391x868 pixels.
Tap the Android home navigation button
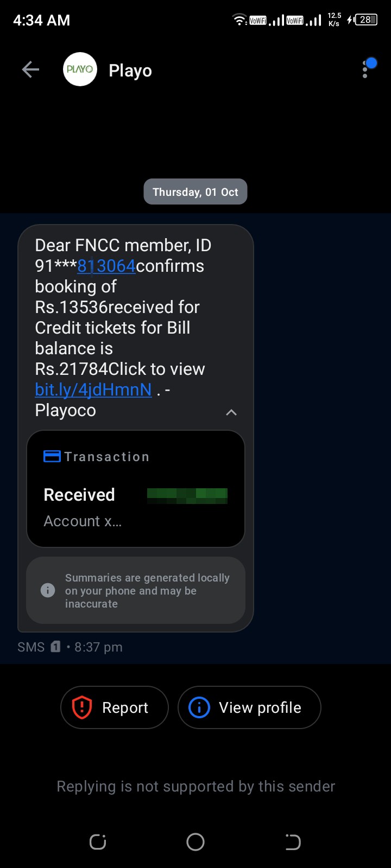coord(195,842)
